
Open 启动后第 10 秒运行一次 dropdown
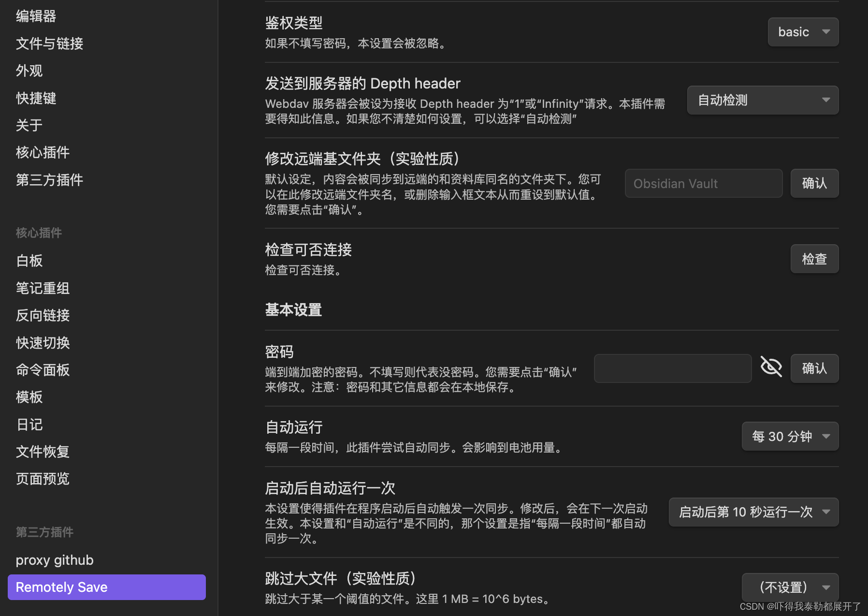pyautogui.click(x=753, y=512)
